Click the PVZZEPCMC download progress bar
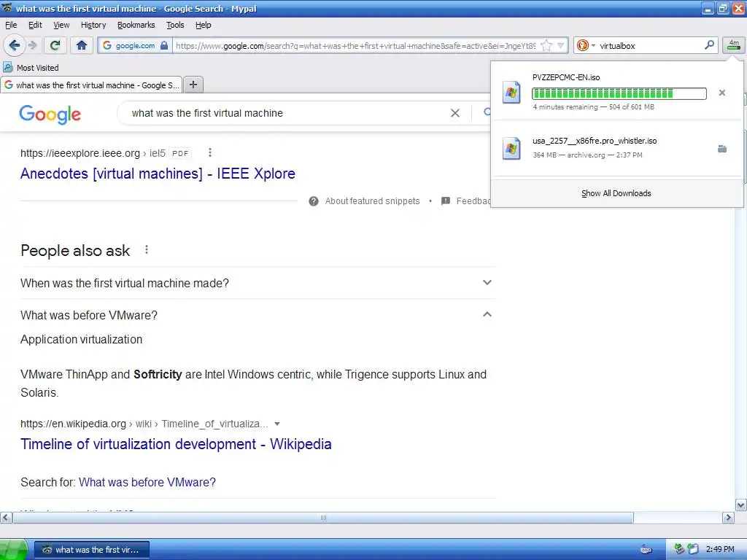The image size is (747, 560). tap(619, 93)
